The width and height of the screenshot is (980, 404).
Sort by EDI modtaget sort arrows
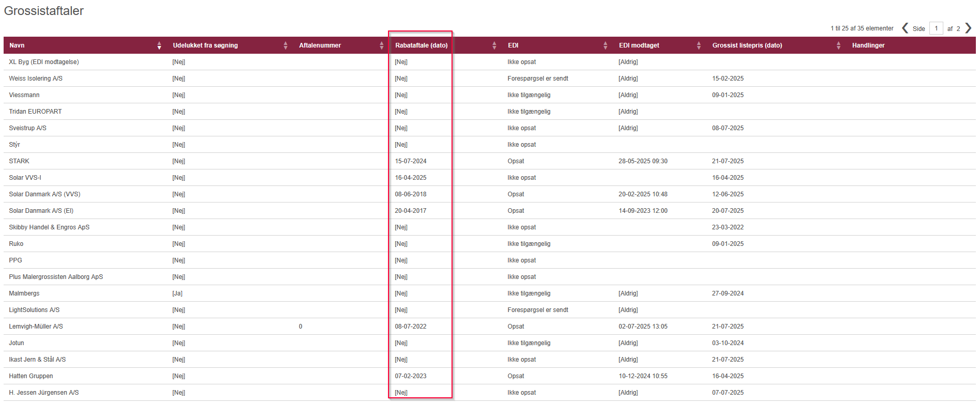click(698, 45)
